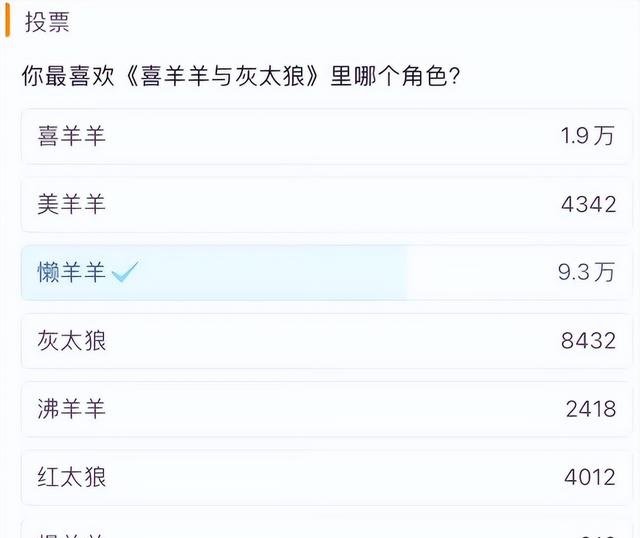The width and height of the screenshot is (640, 538).
Task: Vote for 喜羊羊 by its name
Action: pyautogui.click(x=72, y=136)
